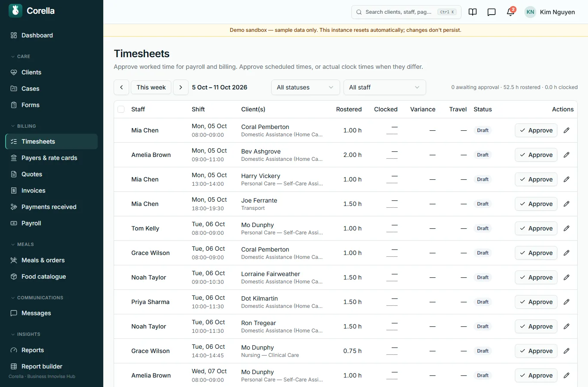
Task: Approve Priya Sharma's Dot Kilmartin shift
Action: click(x=536, y=302)
